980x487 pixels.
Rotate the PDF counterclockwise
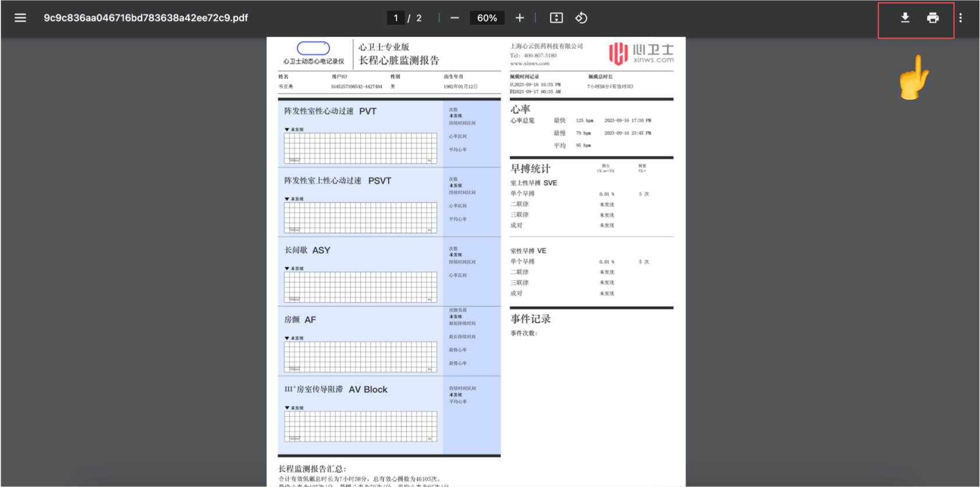581,18
